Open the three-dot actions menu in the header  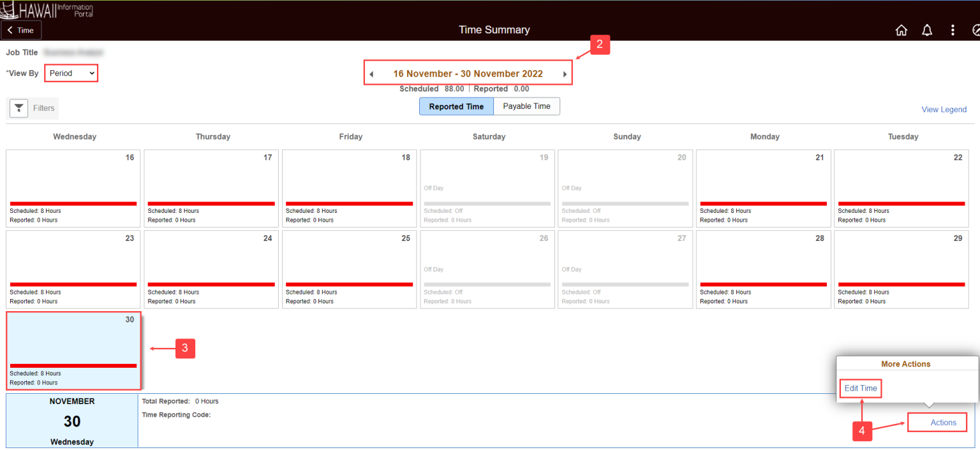953,29
